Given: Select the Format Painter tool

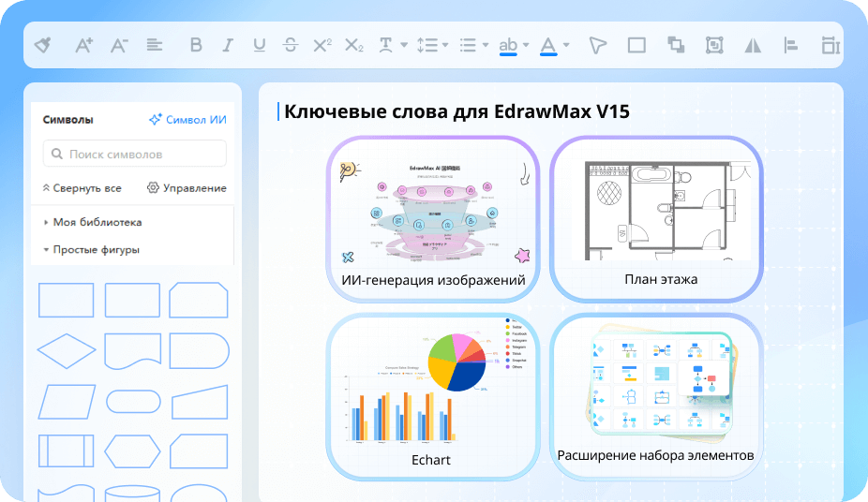Looking at the screenshot, I should tap(42, 45).
